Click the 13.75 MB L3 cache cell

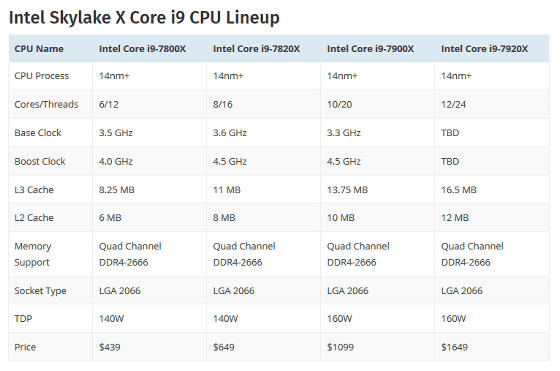347,190
